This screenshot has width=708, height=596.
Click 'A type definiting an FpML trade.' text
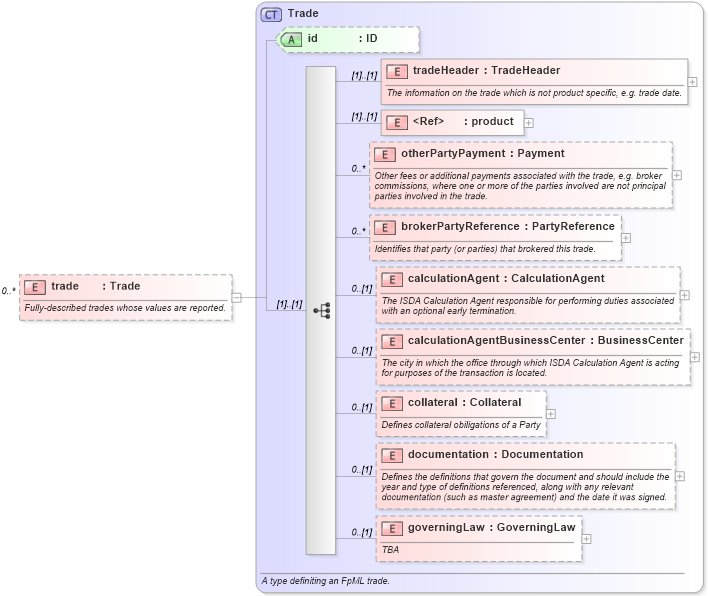tap(325, 581)
